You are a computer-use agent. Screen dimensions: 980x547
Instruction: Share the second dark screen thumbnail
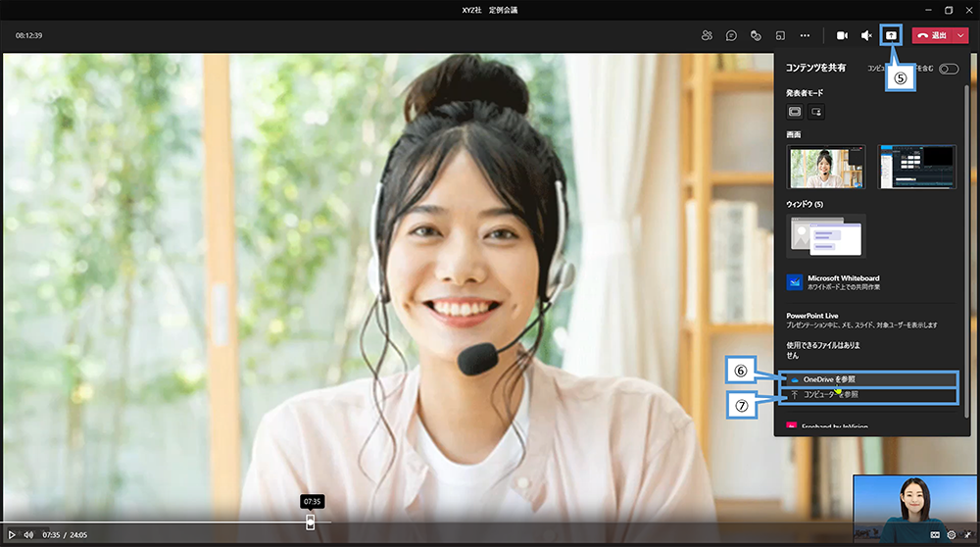pyautogui.click(x=917, y=167)
